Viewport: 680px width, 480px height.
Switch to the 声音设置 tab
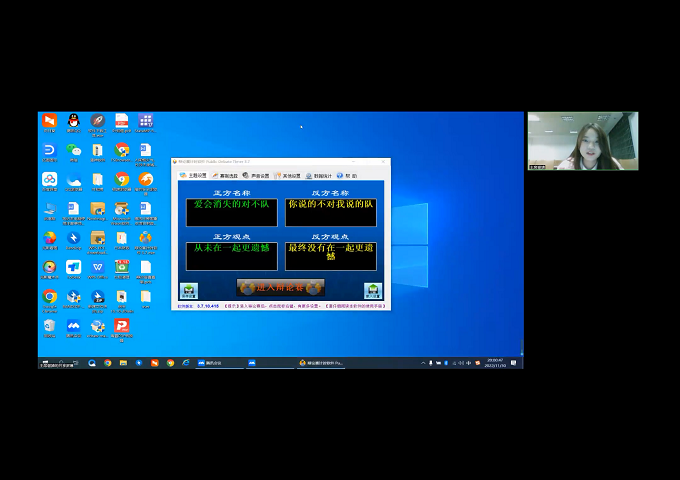[258, 175]
